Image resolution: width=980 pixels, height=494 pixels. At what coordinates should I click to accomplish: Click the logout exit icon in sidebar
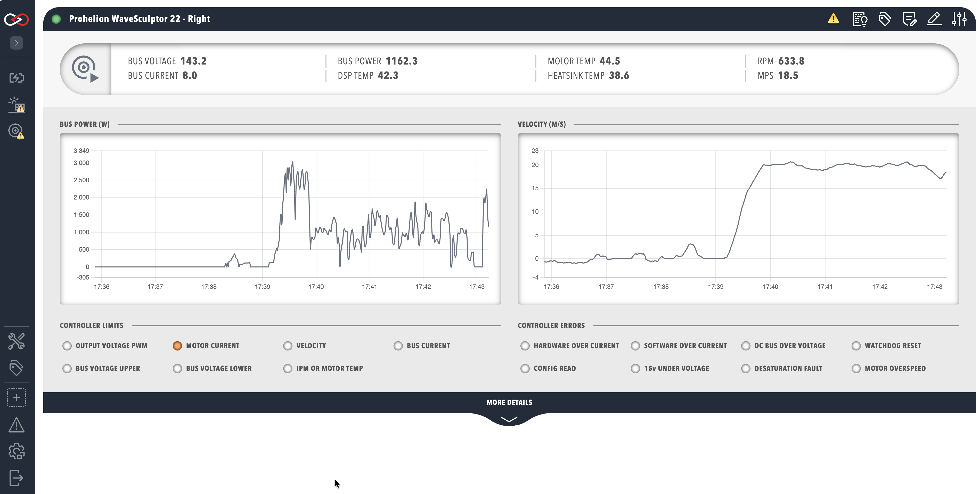pyautogui.click(x=16, y=478)
